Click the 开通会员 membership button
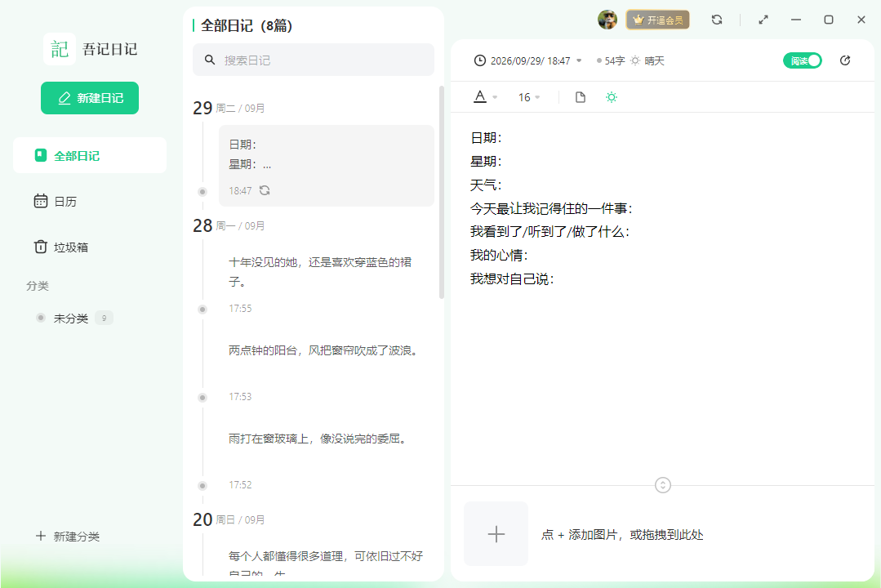The height and width of the screenshot is (588, 881). click(x=658, y=20)
